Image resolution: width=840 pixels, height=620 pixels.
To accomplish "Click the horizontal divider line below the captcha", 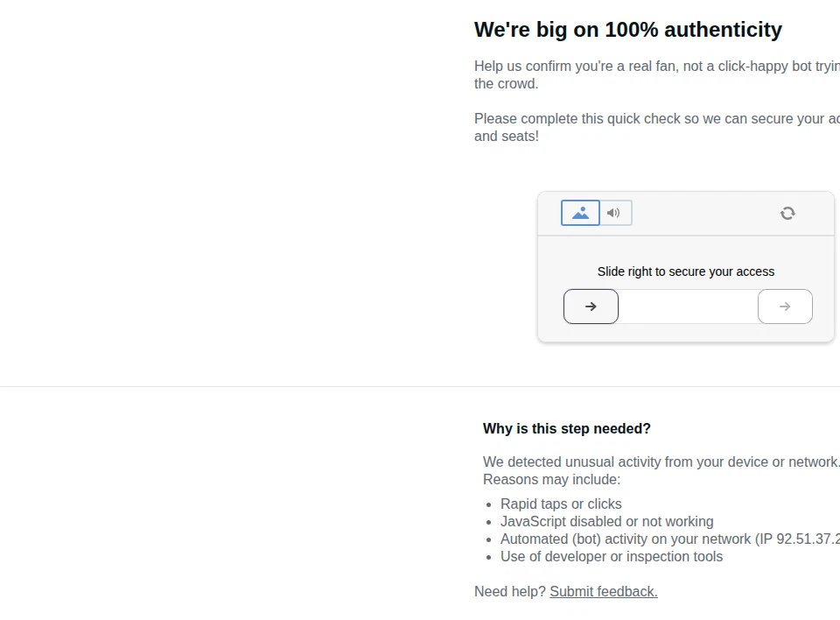I will pyautogui.click(x=420, y=386).
